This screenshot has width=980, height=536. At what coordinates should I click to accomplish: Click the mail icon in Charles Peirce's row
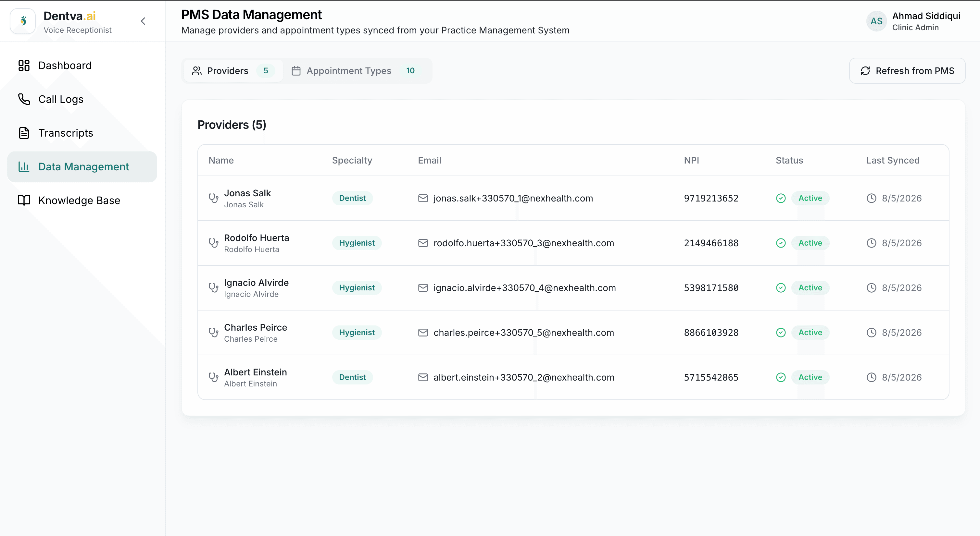point(423,333)
